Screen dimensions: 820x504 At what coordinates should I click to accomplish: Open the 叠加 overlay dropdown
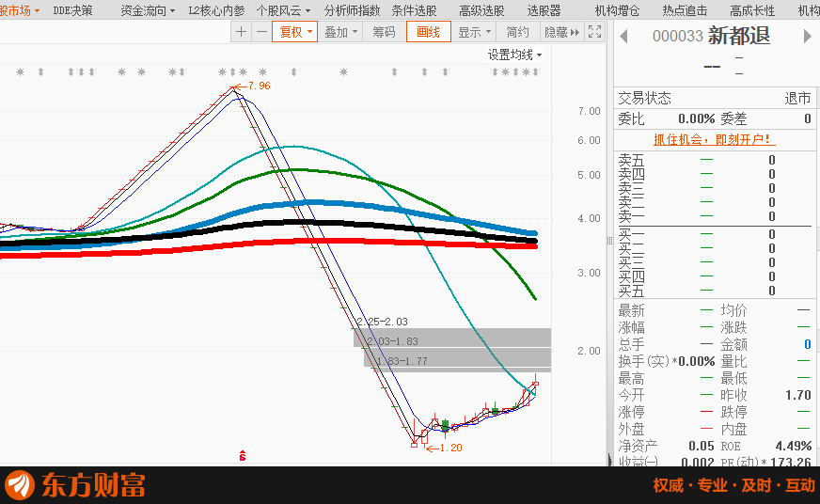click(340, 32)
